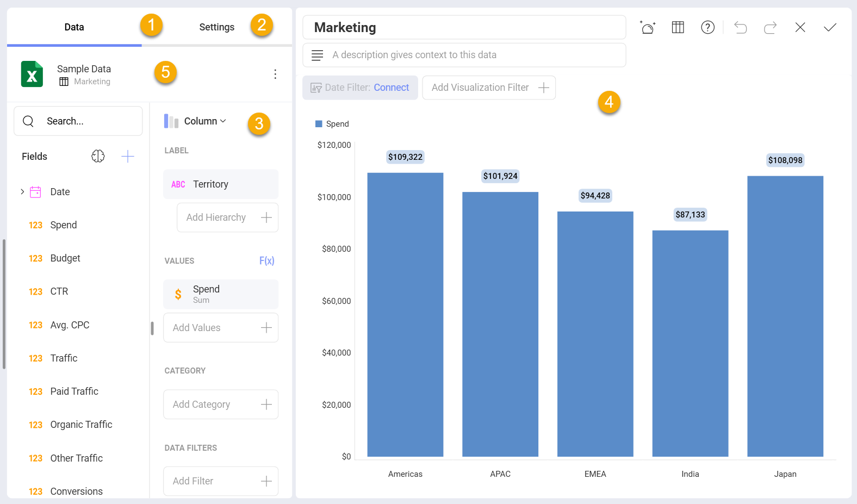This screenshot has height=504, width=857.
Task: Click the F(x) calculated values icon
Action: pyautogui.click(x=266, y=261)
